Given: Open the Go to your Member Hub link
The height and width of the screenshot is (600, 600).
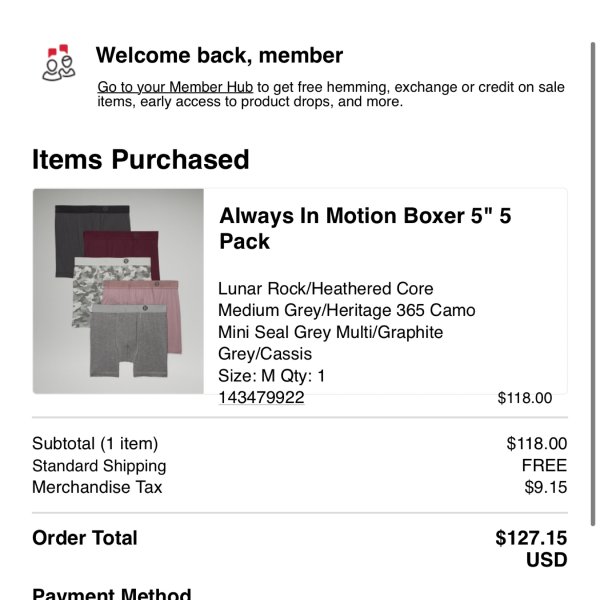Looking at the screenshot, I should tap(175, 87).
